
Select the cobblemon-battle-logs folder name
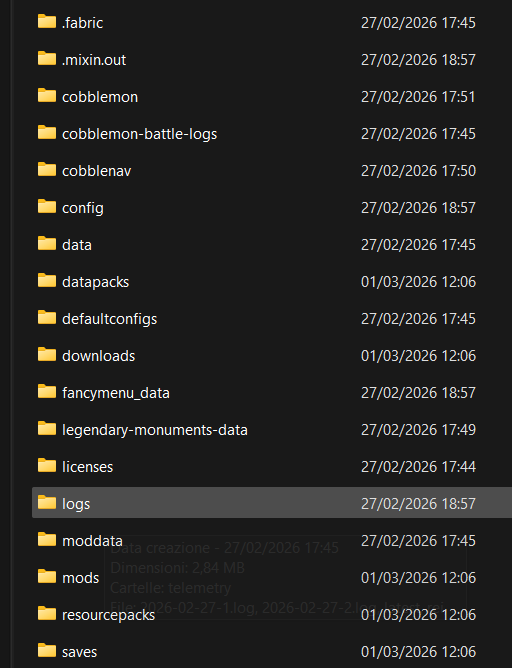tap(139, 134)
